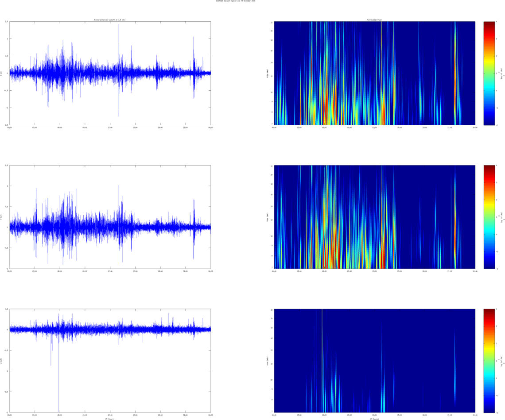Click 'Freq (mHz)' axis label of top spectrogram
505x420 pixels.
coord(267,73)
